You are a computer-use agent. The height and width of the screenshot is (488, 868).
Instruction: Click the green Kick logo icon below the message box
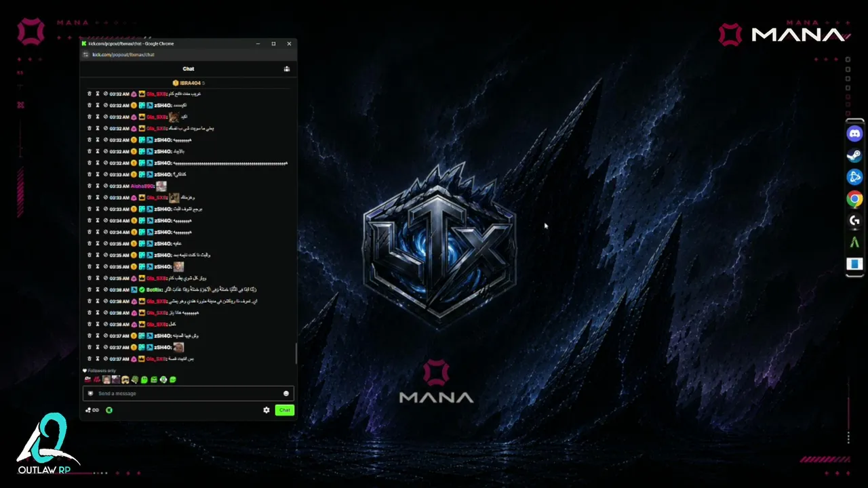point(109,410)
